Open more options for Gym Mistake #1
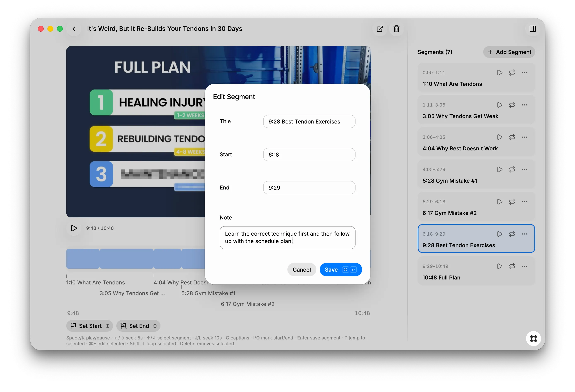This screenshot has height=392, width=575. (x=524, y=169)
